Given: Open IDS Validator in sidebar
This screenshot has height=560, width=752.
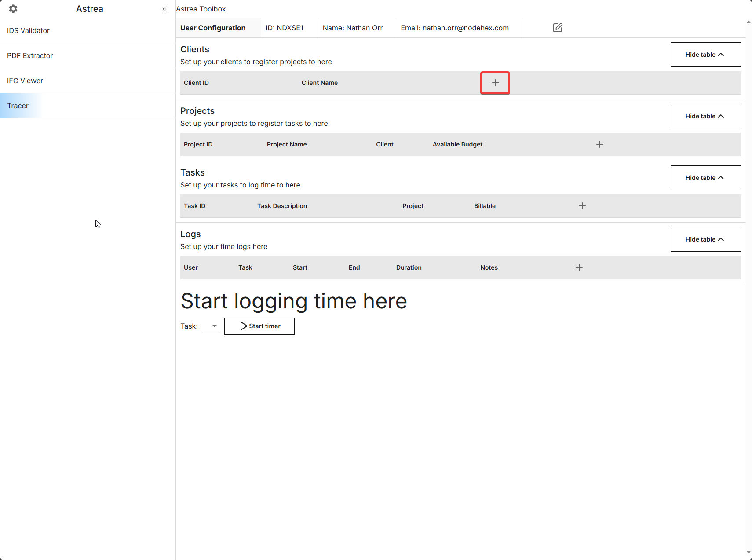Looking at the screenshot, I should click(28, 30).
